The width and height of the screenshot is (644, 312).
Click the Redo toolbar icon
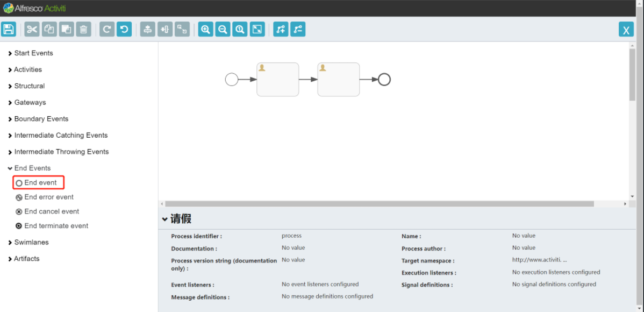[107, 29]
